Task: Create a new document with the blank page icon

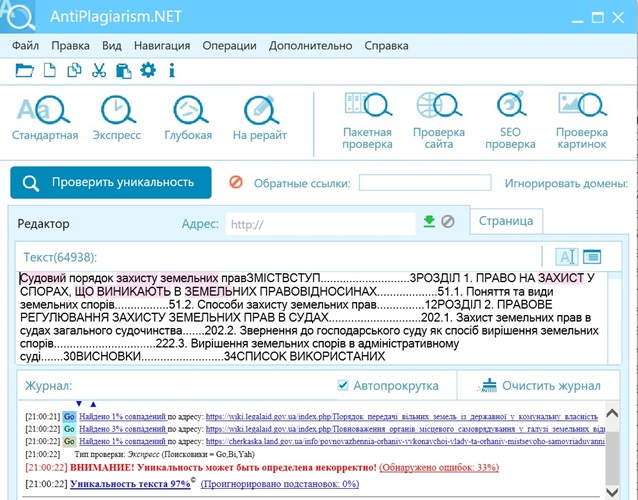Action: [50, 70]
